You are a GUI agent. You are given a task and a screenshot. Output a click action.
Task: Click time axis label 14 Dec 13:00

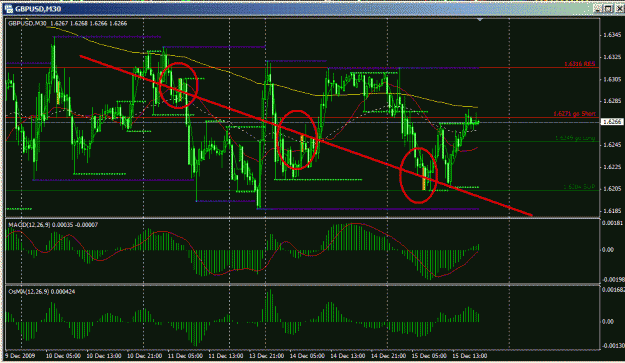(348, 356)
